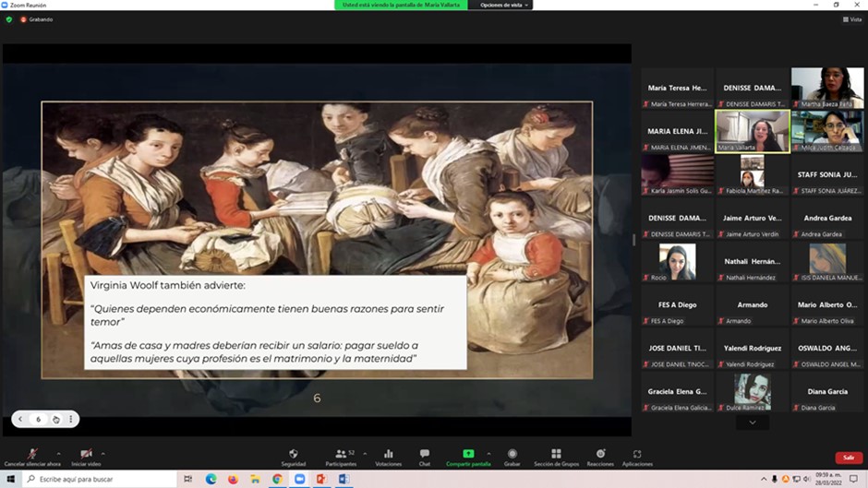Click the Armando participant name

[x=753, y=304]
